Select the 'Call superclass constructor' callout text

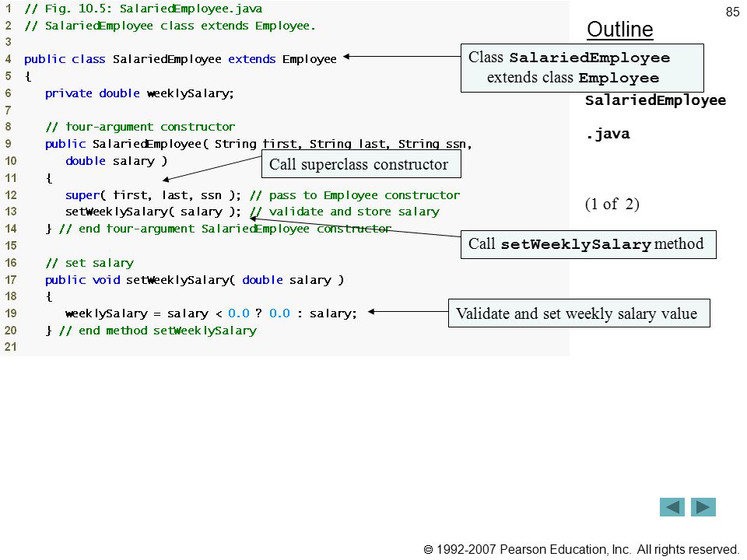[359, 164]
